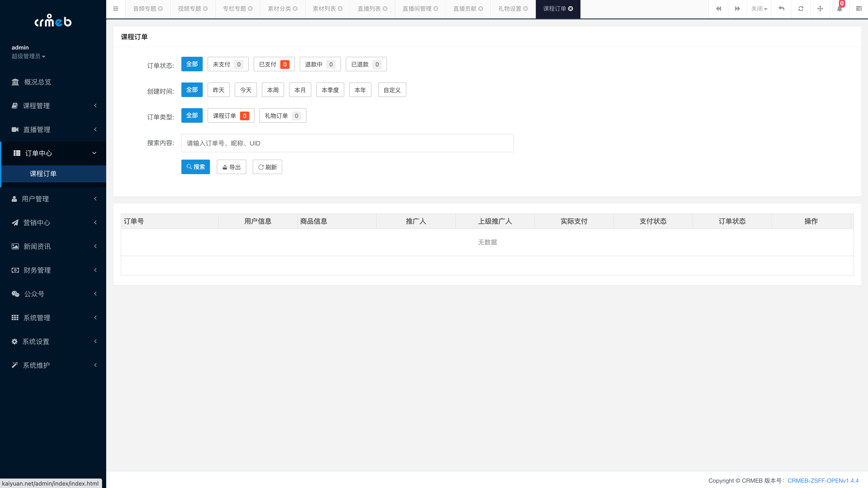Screen dimensions: 868x488
Task: Choose 自定义 date range for 创建时间
Action: [x=392, y=90]
